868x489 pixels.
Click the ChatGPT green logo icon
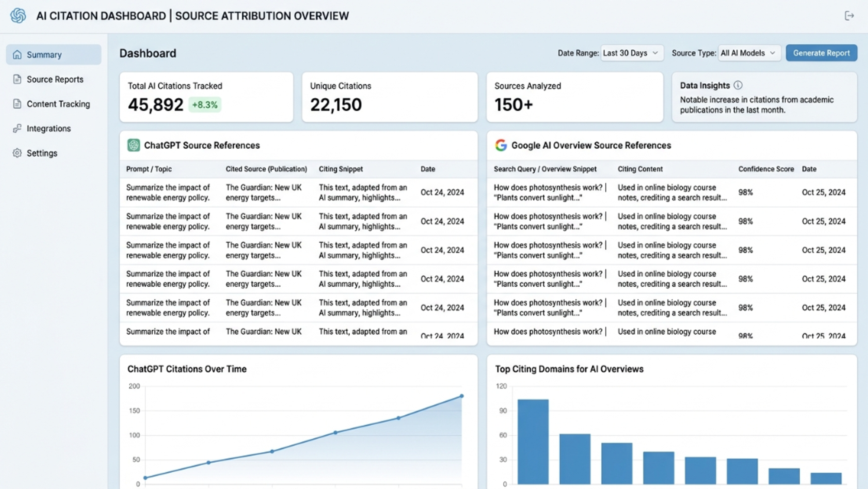click(133, 145)
